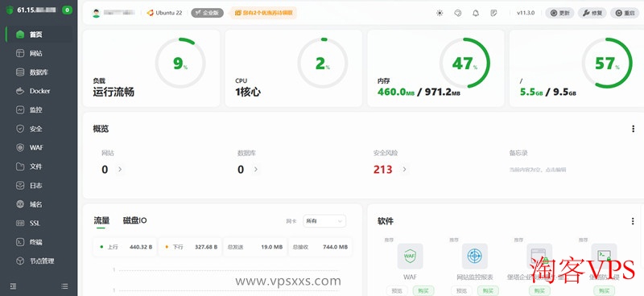Expand the 数据库 count chevron
Viewport: 644px width, 296px height.
(255, 169)
